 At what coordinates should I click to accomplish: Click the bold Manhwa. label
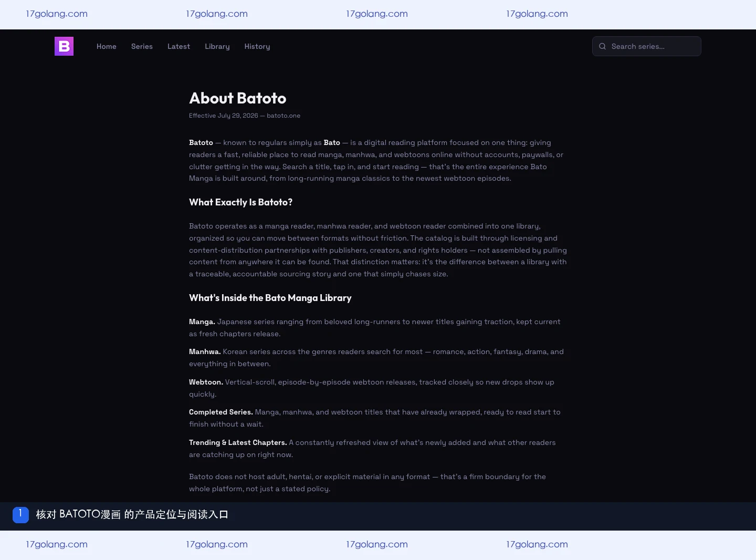coord(205,351)
